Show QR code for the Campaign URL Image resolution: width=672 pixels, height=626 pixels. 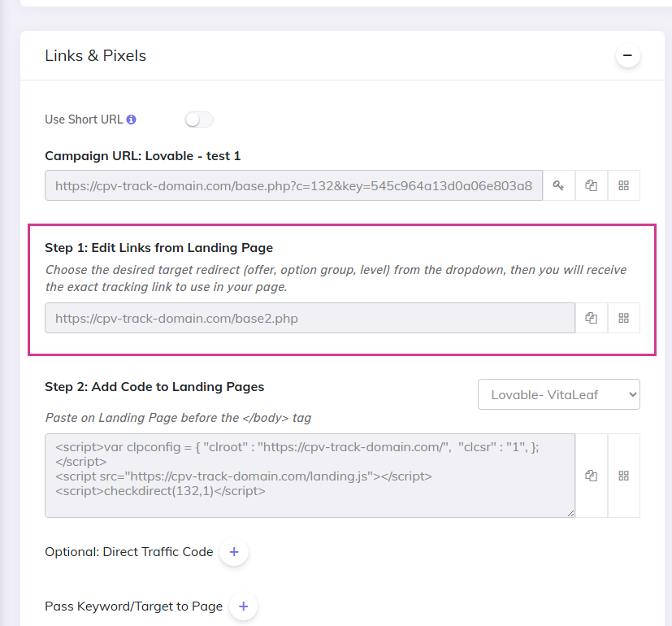click(624, 185)
